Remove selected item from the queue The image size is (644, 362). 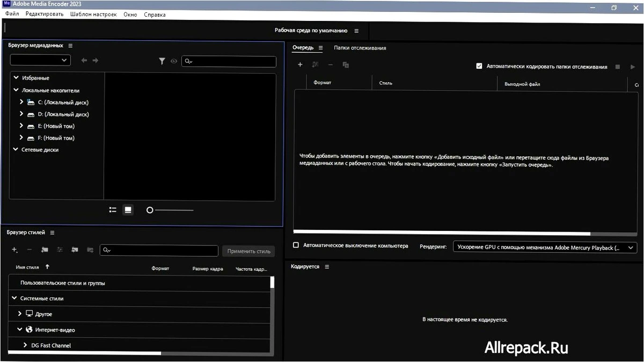click(330, 64)
